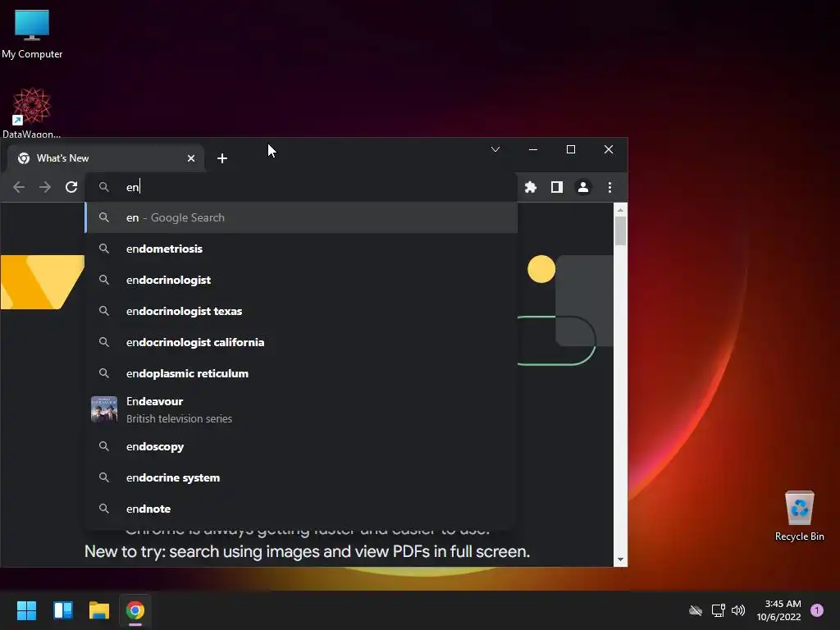Screen dimensions: 840x630
Task: Toggle the Chrome side panel icon
Action: [x=557, y=187]
